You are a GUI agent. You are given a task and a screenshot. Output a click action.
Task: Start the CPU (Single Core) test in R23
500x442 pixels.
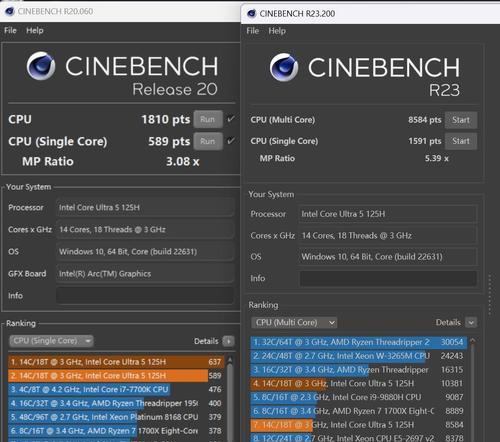point(461,141)
